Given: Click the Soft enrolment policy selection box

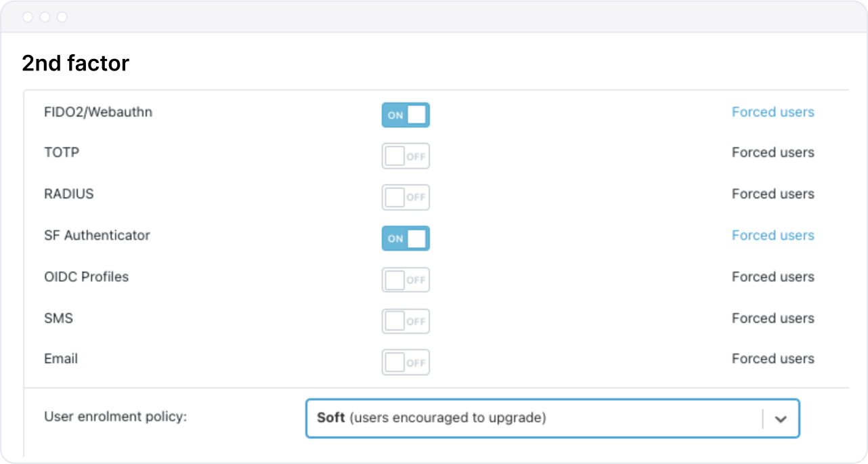Looking at the screenshot, I should click(x=535, y=419).
